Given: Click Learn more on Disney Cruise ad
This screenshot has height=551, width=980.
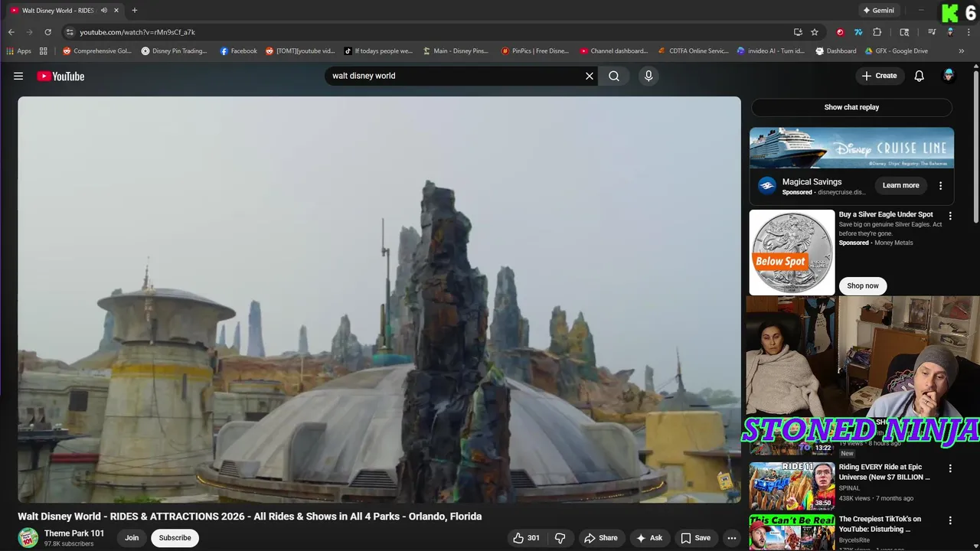Looking at the screenshot, I should (900, 185).
